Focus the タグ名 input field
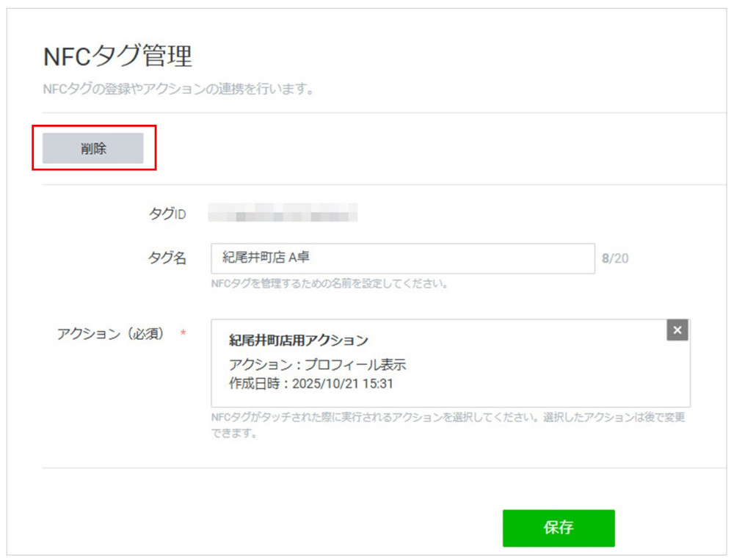Screen dimensions: 734x560 pyautogui.click(x=440, y=258)
